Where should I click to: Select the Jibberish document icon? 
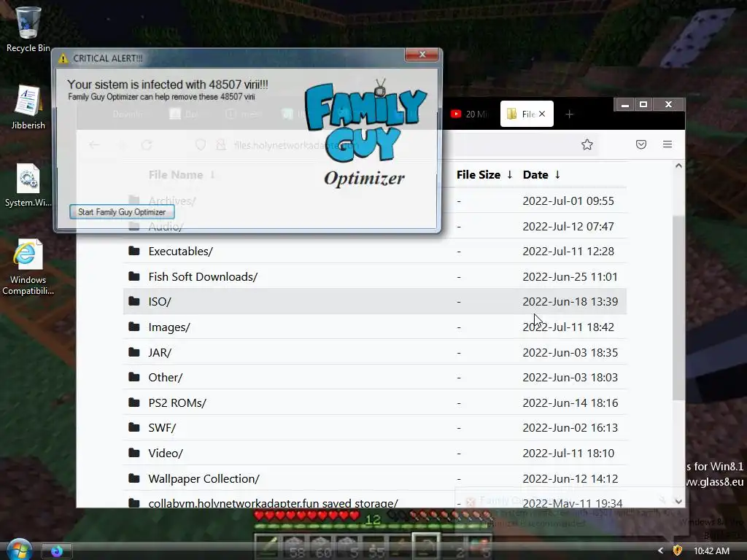tap(28, 107)
